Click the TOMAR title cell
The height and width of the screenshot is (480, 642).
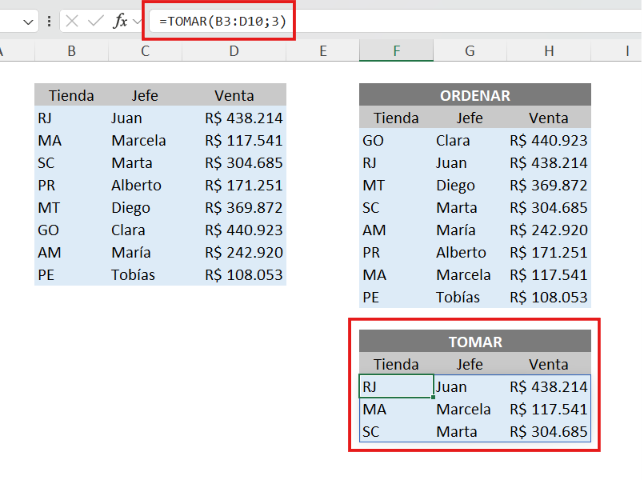[475, 341]
